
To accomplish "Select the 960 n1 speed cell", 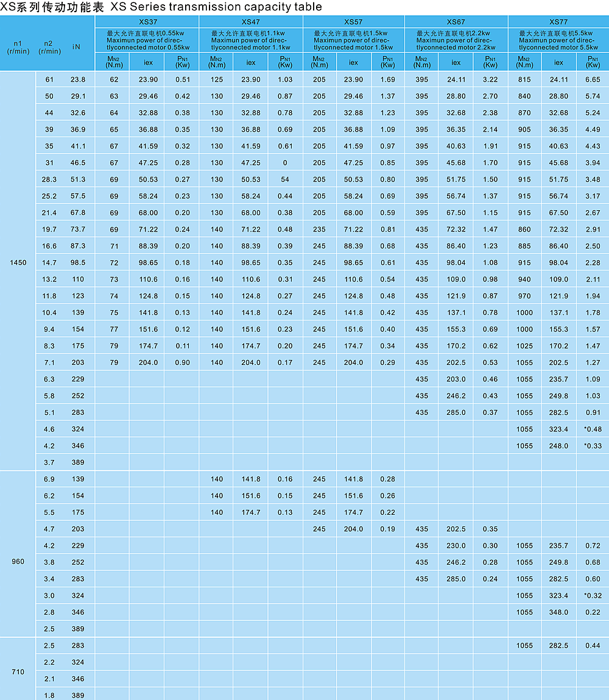I will (x=18, y=561).
